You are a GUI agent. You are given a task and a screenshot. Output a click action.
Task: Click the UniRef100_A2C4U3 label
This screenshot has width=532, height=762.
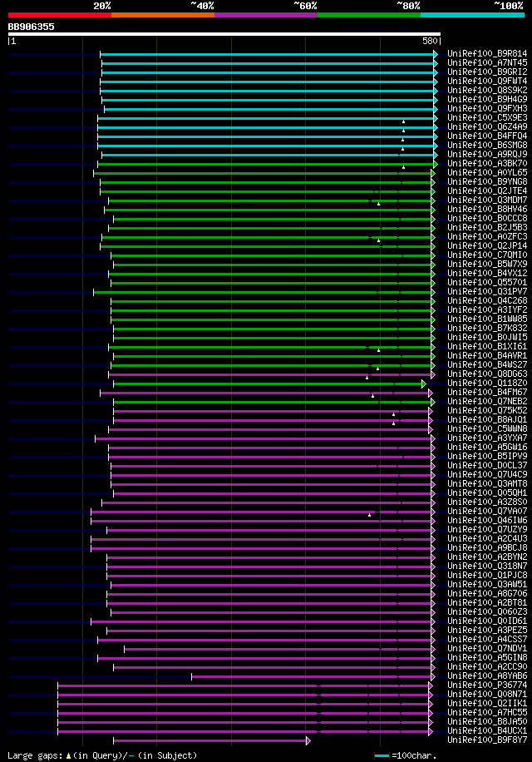click(x=487, y=538)
